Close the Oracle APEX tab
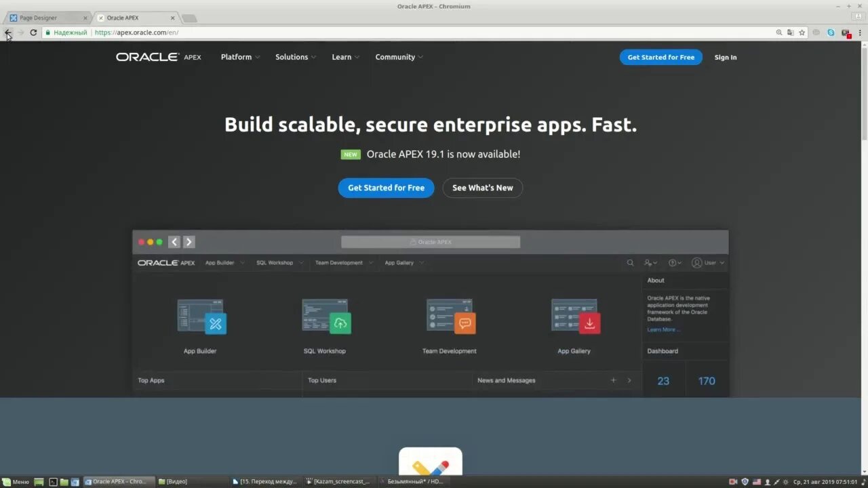This screenshot has width=868, height=488. 172,18
